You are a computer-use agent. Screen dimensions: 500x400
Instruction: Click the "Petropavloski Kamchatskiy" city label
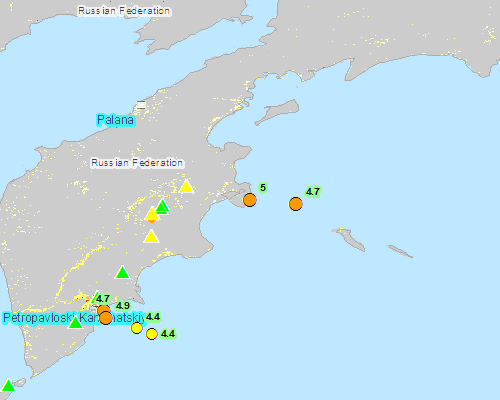click(74, 318)
